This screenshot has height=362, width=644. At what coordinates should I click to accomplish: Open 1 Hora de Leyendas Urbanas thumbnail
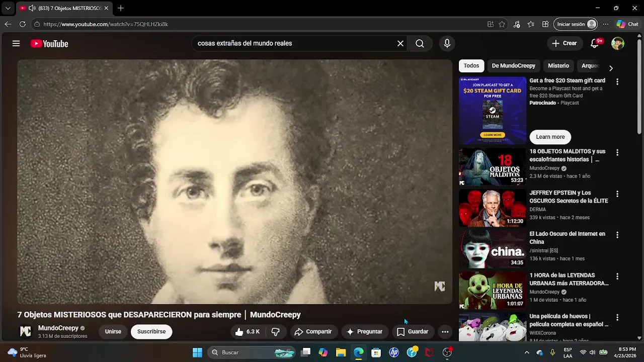click(493, 291)
